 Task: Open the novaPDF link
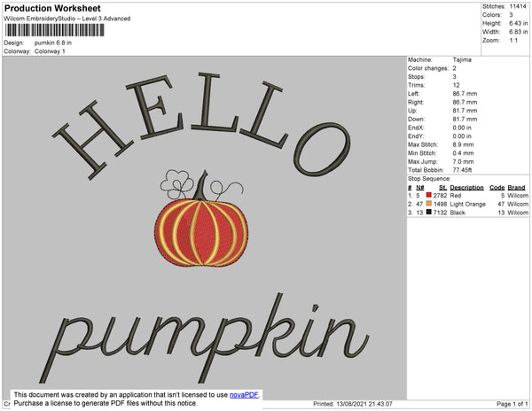click(x=244, y=395)
